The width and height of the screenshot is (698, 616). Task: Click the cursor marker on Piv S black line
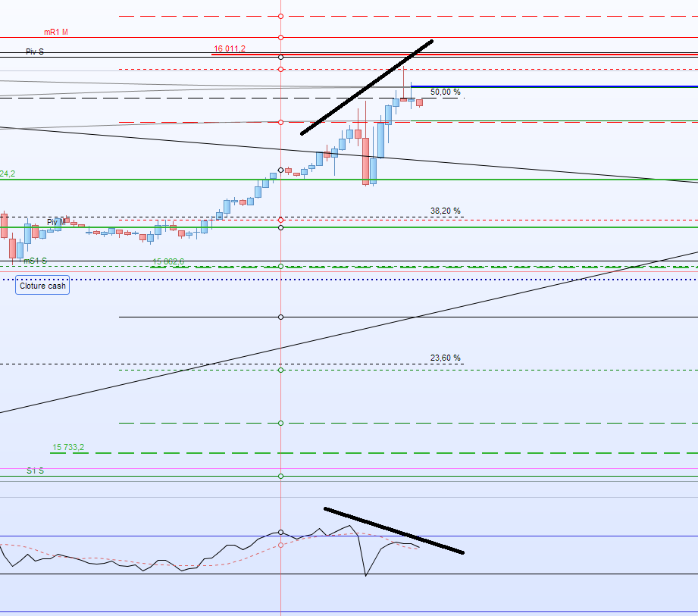tap(280, 57)
